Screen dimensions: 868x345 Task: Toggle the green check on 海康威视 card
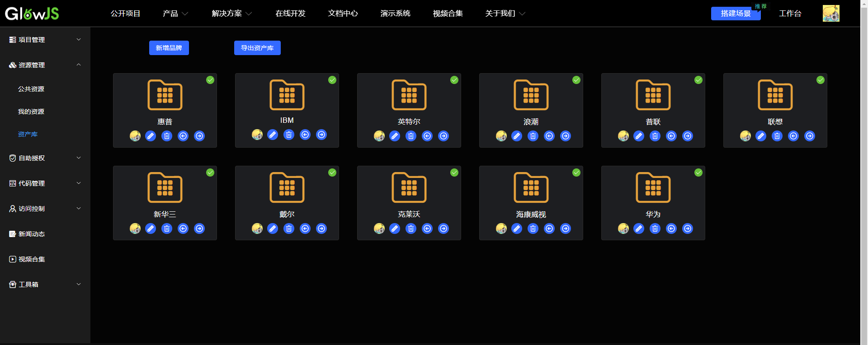click(576, 172)
